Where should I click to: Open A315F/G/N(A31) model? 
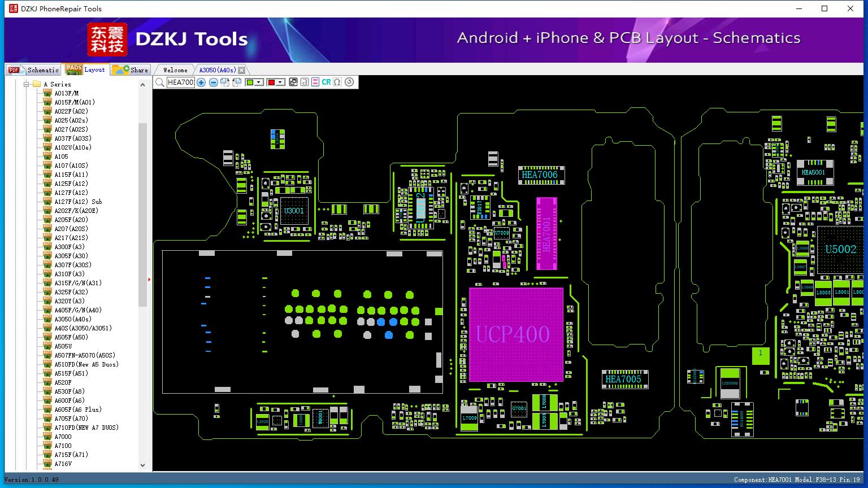[78, 283]
